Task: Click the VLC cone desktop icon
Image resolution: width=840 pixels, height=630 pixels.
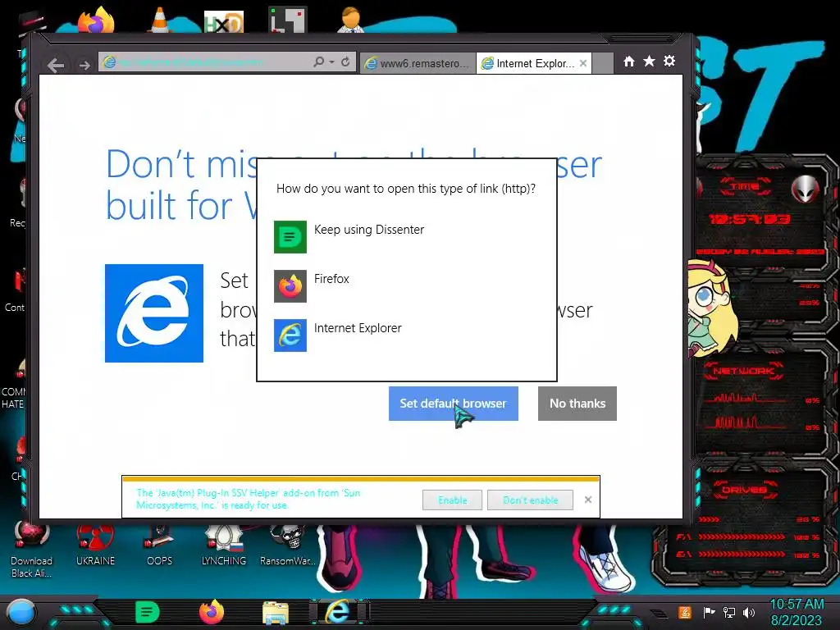Action: point(159,20)
